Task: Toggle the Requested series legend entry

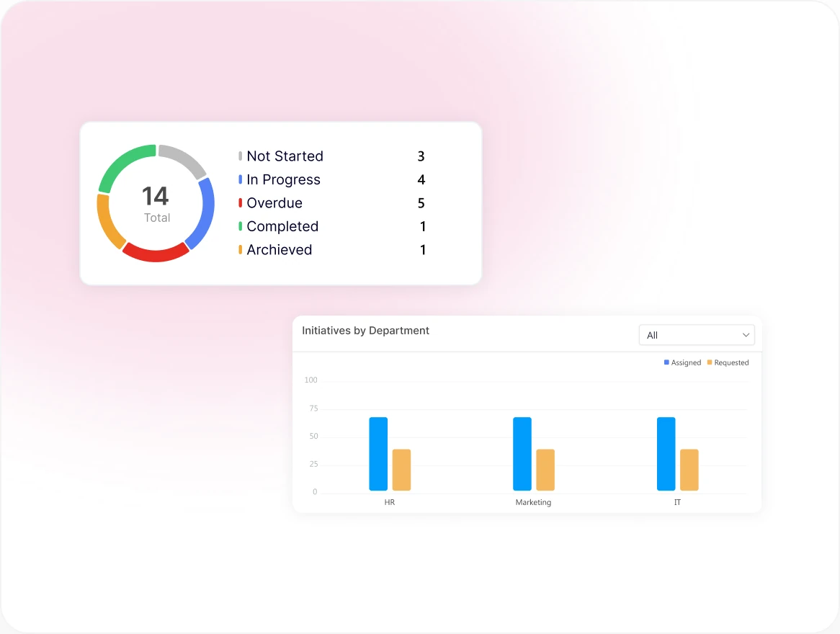Action: point(728,363)
